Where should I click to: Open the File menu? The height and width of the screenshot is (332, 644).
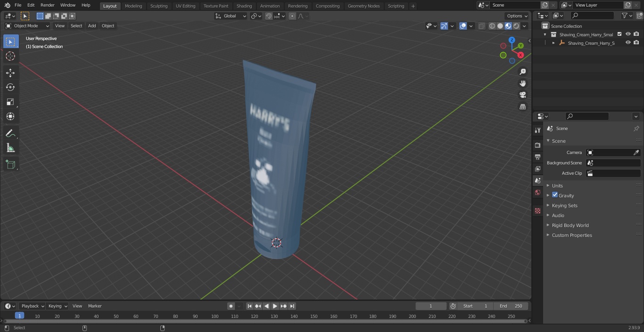(x=18, y=5)
